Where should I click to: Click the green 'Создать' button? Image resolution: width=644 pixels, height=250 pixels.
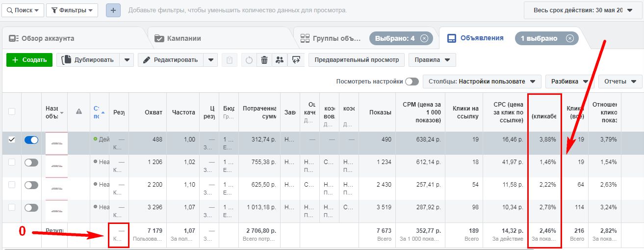[29, 60]
